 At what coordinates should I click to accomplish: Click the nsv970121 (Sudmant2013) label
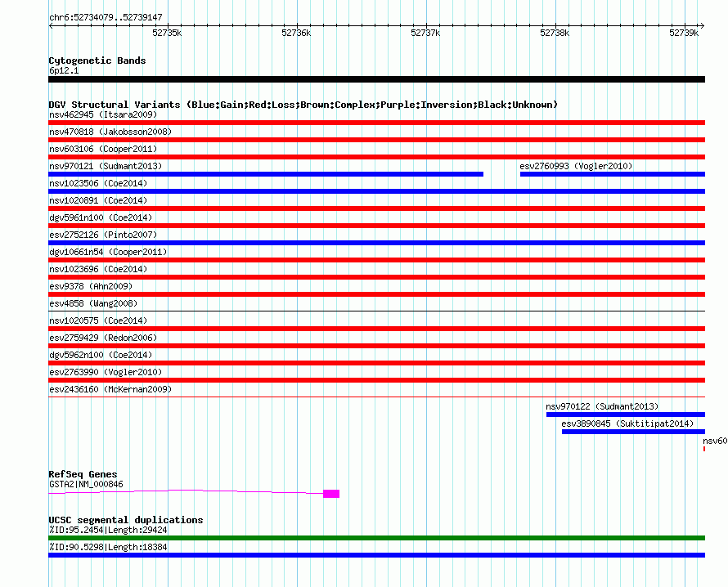tap(106, 166)
